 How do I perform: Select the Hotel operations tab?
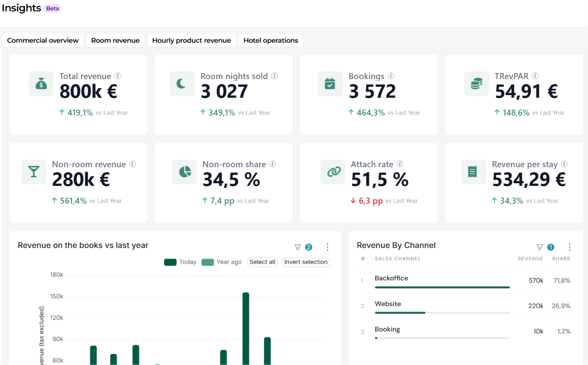pyautogui.click(x=271, y=41)
